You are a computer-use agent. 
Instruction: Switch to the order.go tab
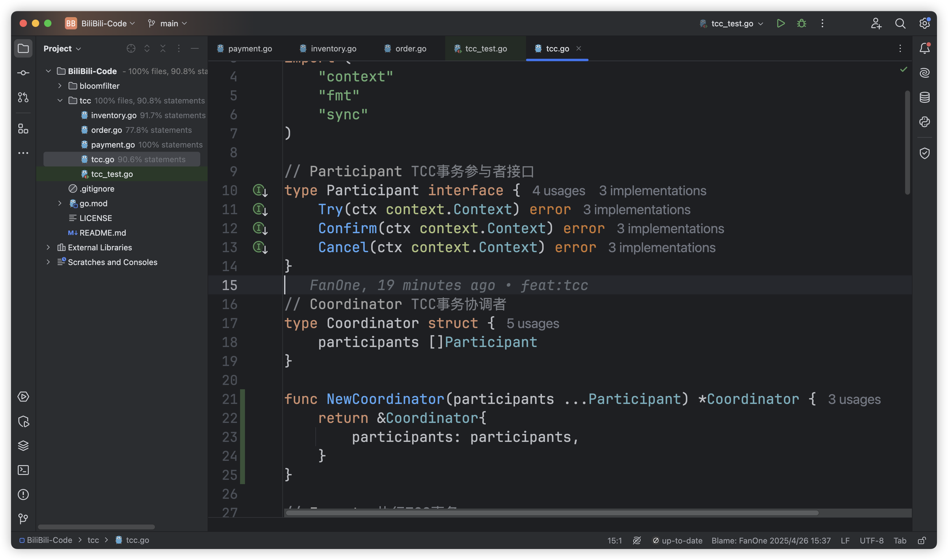[x=410, y=49]
